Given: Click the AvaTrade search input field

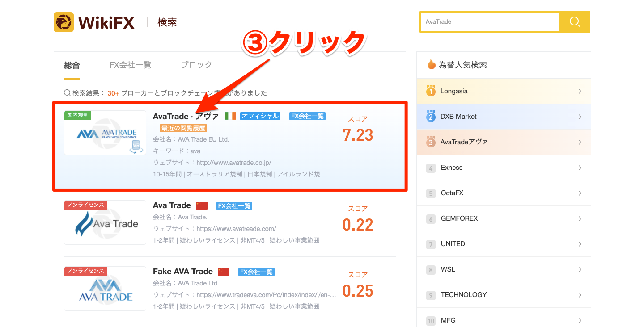Looking at the screenshot, I should click(x=490, y=22).
